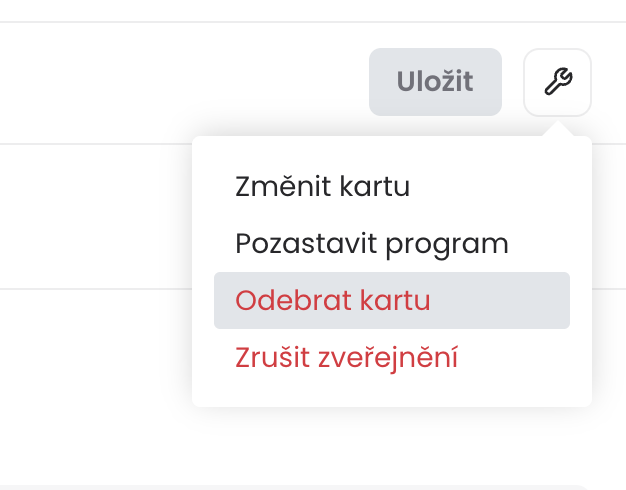
Task: Activate the grey-highlighted menu row
Action: coord(392,300)
